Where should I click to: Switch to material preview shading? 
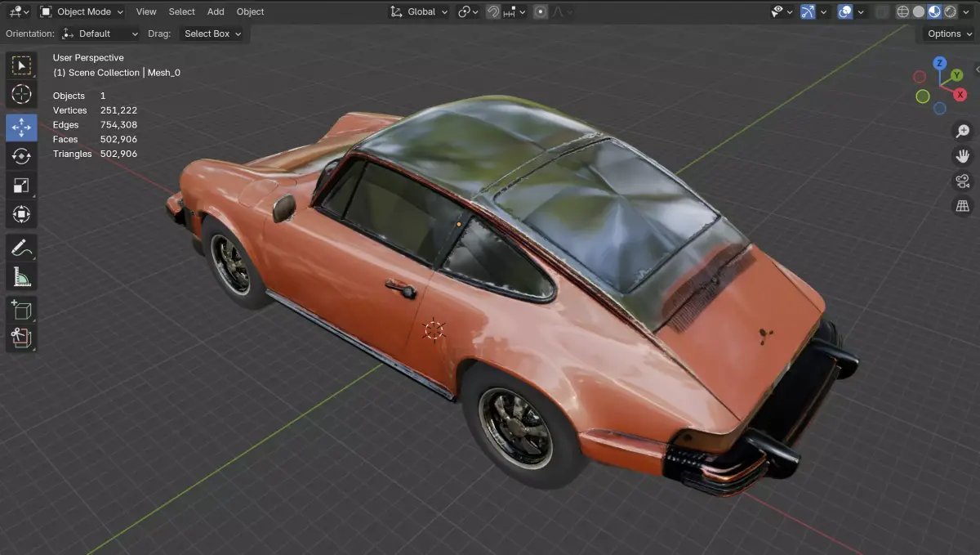tap(934, 11)
